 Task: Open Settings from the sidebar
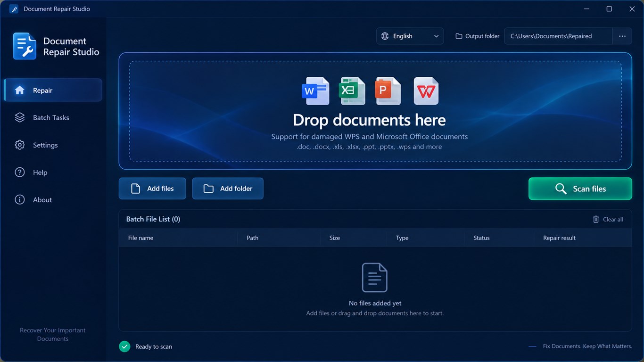(53, 145)
